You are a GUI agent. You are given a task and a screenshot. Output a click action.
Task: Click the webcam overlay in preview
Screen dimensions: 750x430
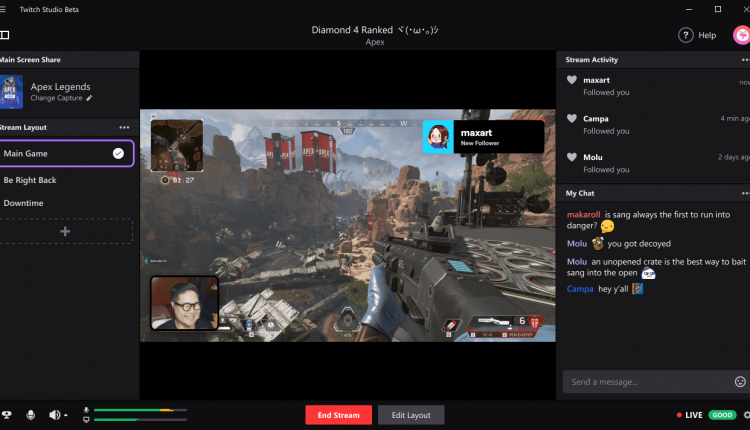tap(185, 303)
